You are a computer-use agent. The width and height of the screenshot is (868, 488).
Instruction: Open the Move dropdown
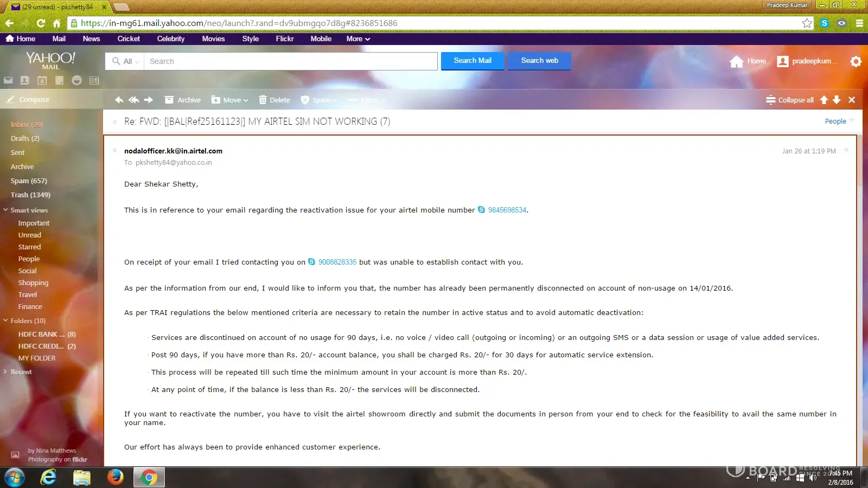[x=229, y=100]
